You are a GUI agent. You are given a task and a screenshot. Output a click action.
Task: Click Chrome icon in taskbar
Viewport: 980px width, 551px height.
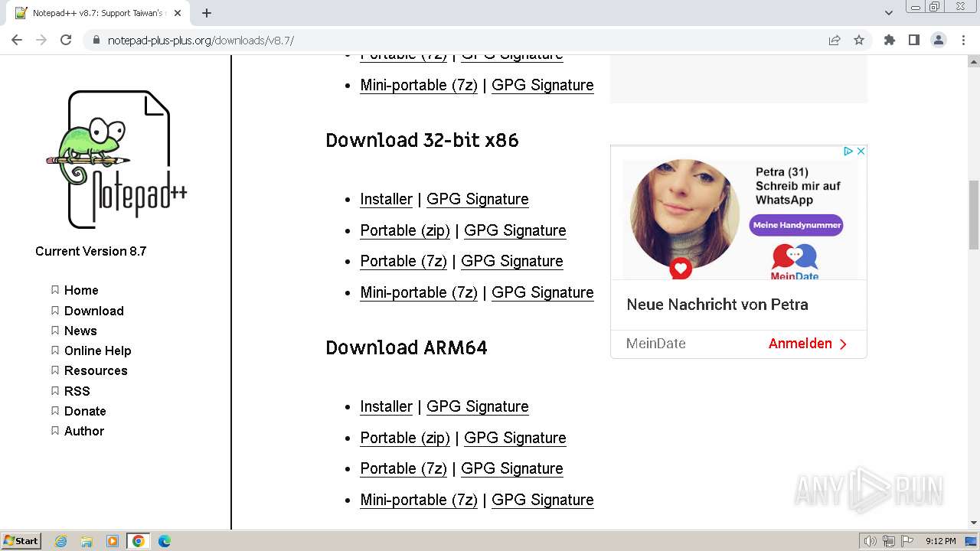pyautogui.click(x=139, y=541)
